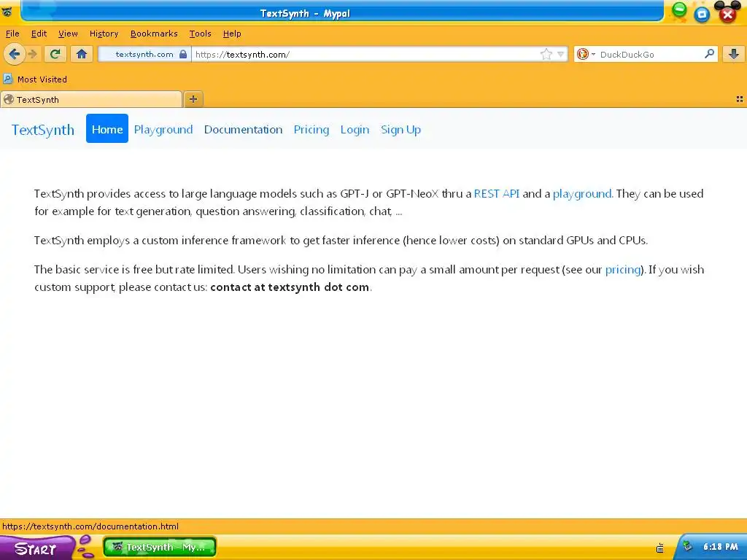
Task: Open the Help menu
Action: coord(232,34)
